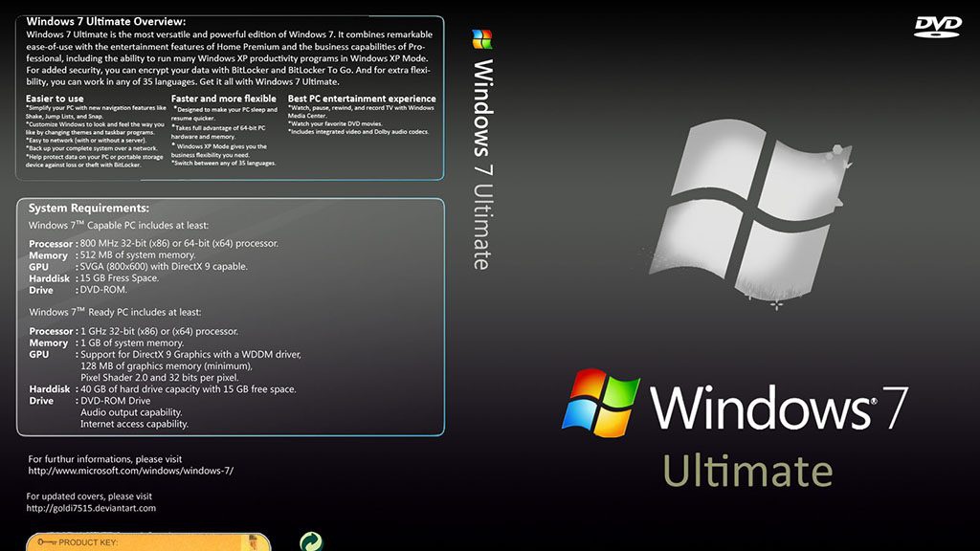Open the goldi7515.deviantart.com link

click(x=91, y=508)
